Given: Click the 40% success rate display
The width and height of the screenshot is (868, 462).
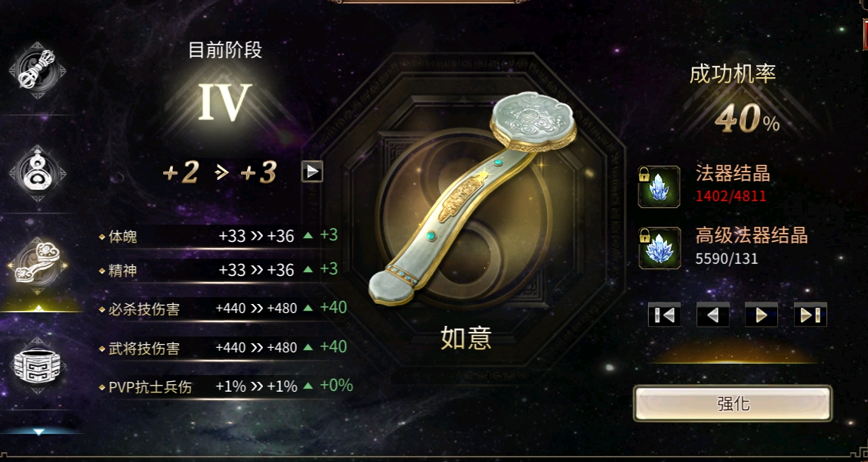Looking at the screenshot, I should 747,119.
